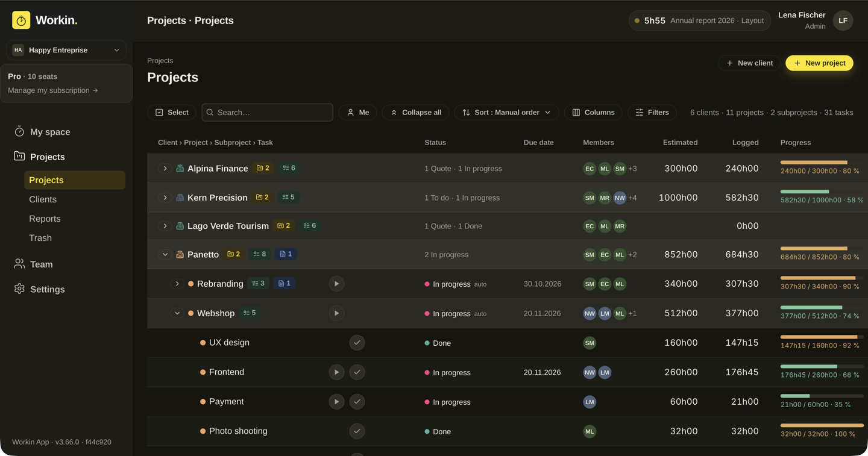Start timer for the Frontend task
This screenshot has width=868, height=456.
(336, 372)
